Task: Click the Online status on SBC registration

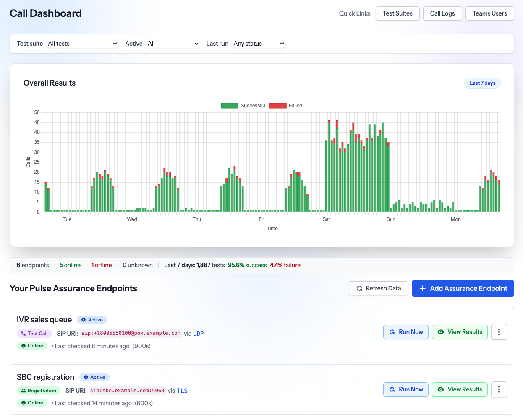Action: point(32,403)
